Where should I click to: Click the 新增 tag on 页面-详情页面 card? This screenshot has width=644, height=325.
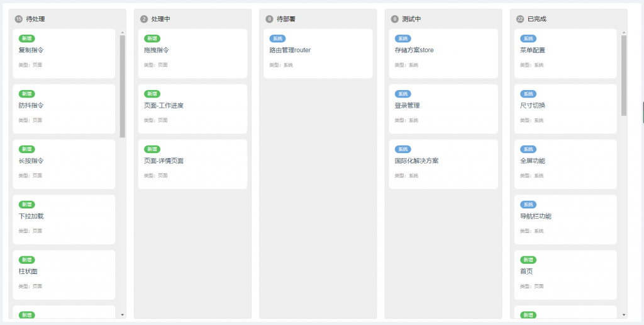click(x=152, y=149)
